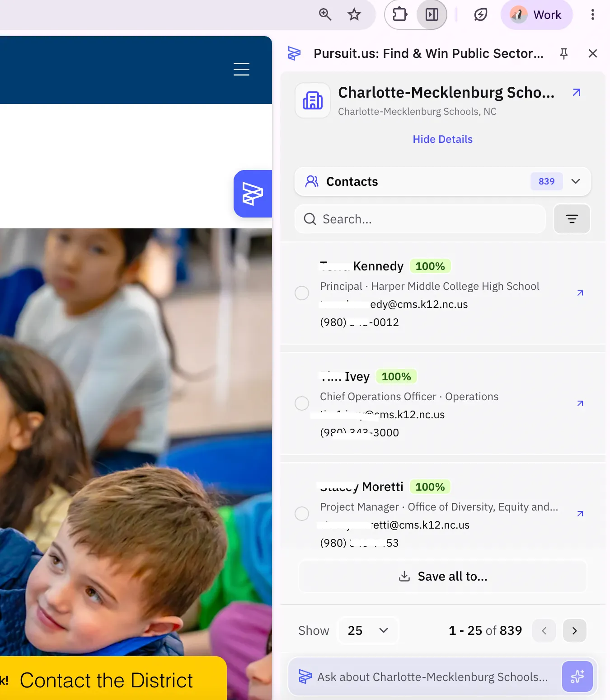Click the Charlotte-Mecklenburg Schools, NC subtitle
610x700 pixels.
(x=417, y=112)
